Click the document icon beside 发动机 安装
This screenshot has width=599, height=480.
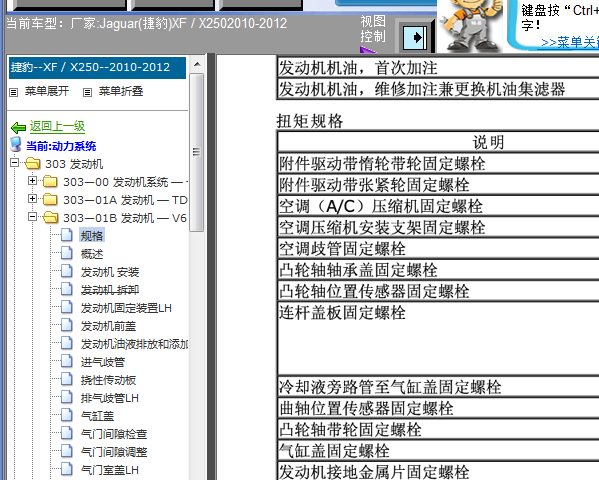point(67,271)
